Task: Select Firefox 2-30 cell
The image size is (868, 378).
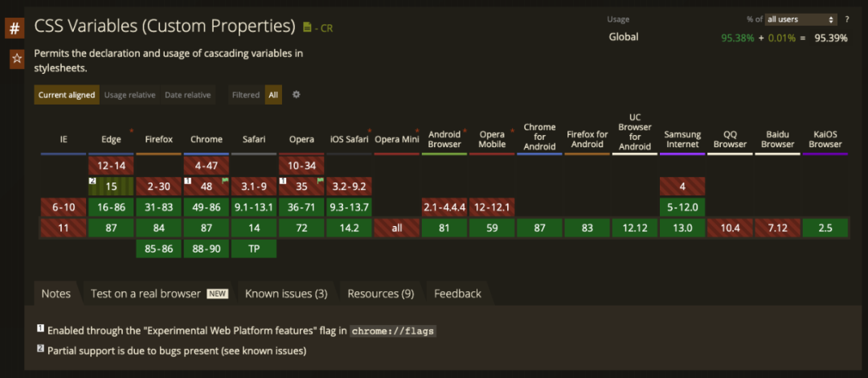Action: tap(159, 187)
